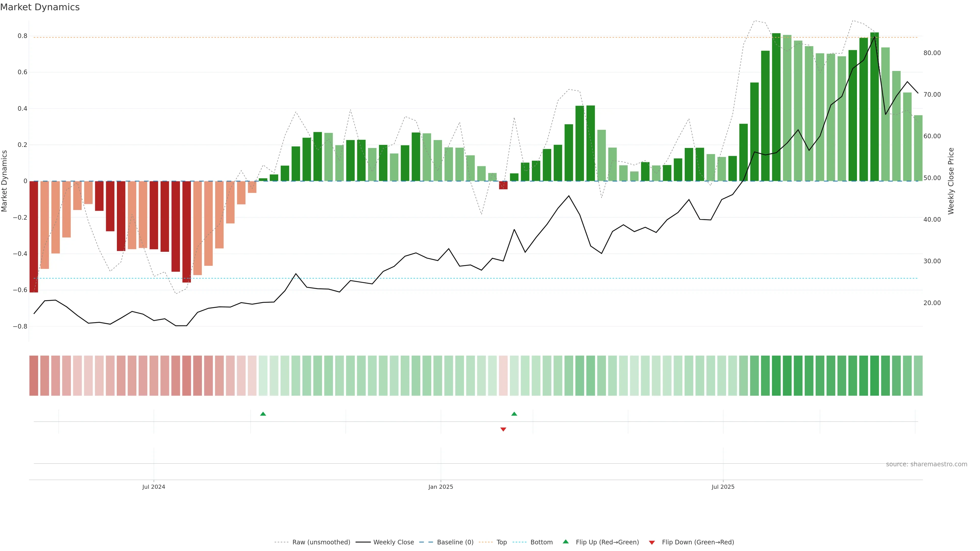Click the Jan 2025 axis label
Screen dimensions: 980x551
point(440,487)
